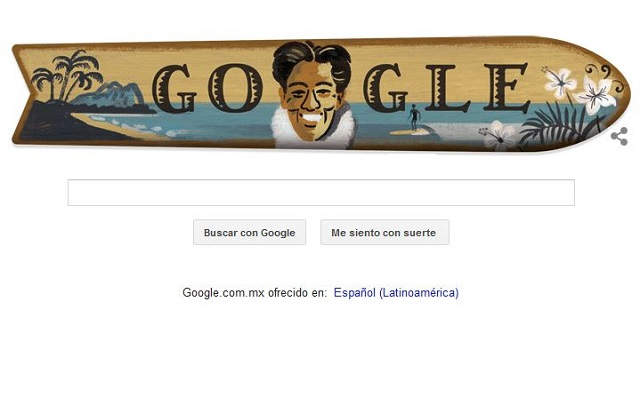The image size is (640, 410).
Task: Click the Me siento con suerte button
Action: click(x=384, y=233)
